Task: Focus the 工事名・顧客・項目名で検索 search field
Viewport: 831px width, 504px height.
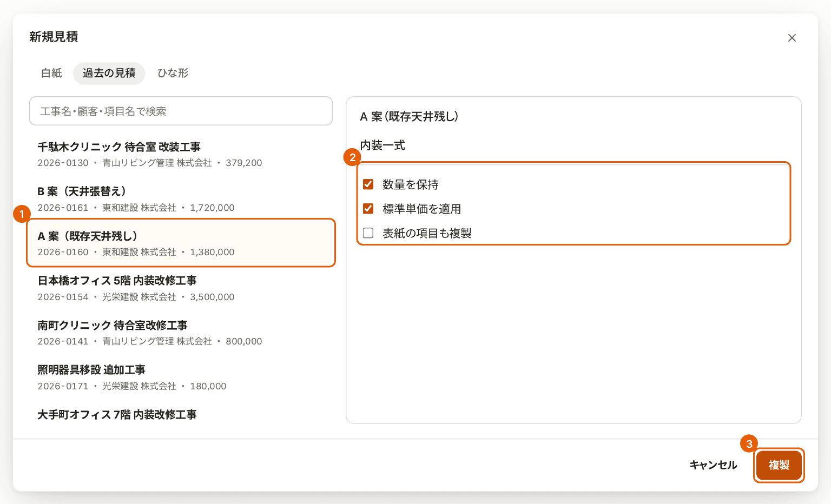Action: click(x=181, y=111)
